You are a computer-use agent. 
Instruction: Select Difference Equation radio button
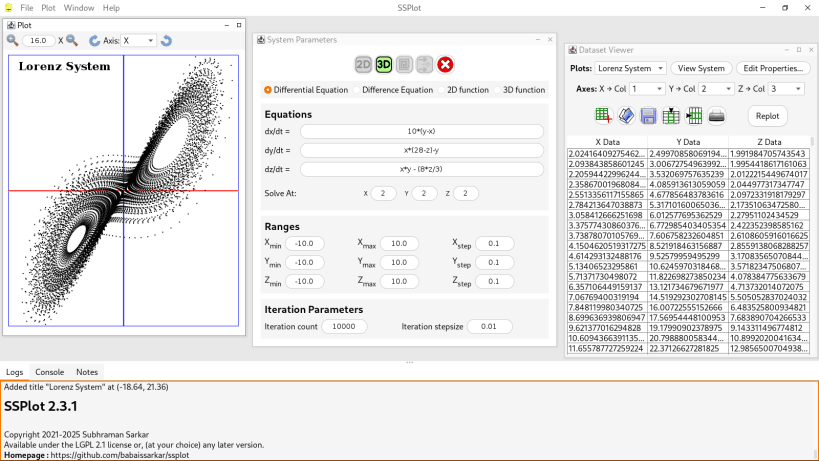pyautogui.click(x=393, y=90)
